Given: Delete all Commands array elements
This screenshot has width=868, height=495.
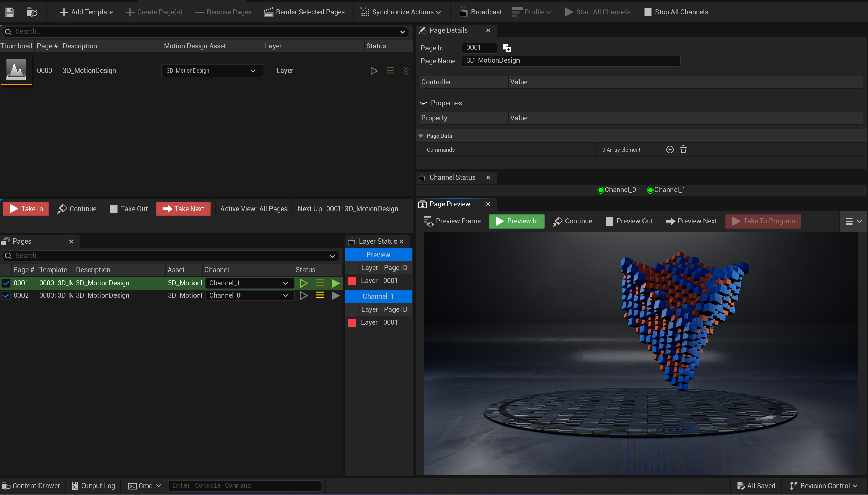Looking at the screenshot, I should (x=683, y=150).
